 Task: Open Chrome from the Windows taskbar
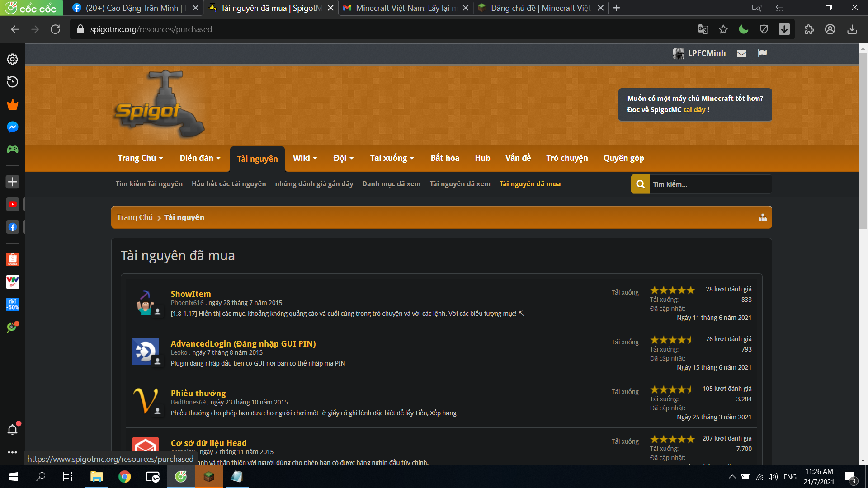coord(124,477)
